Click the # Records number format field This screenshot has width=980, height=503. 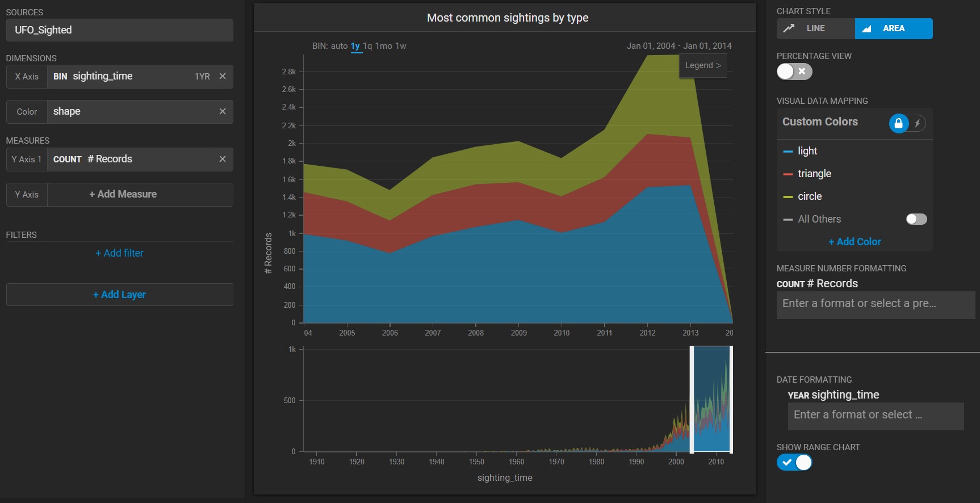click(x=875, y=304)
